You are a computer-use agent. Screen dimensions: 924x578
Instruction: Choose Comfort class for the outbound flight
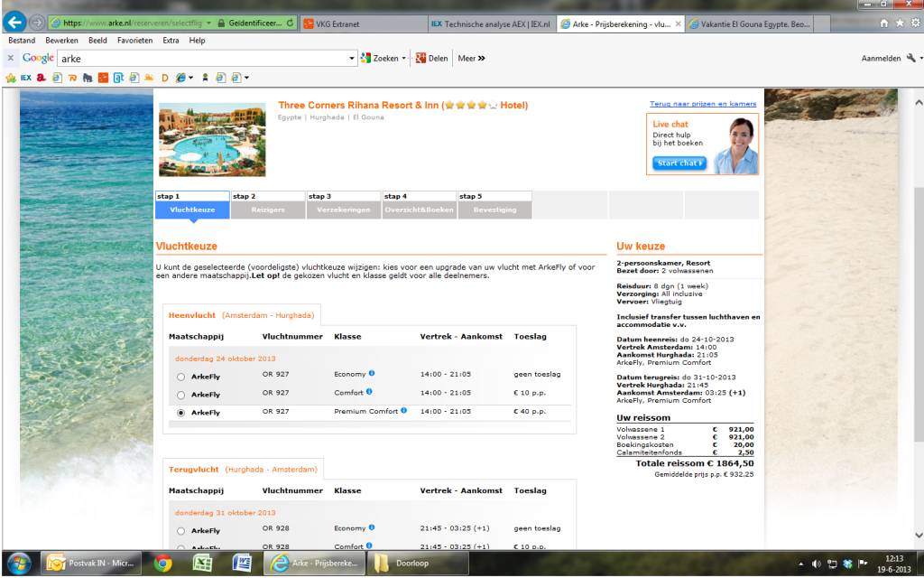point(181,395)
